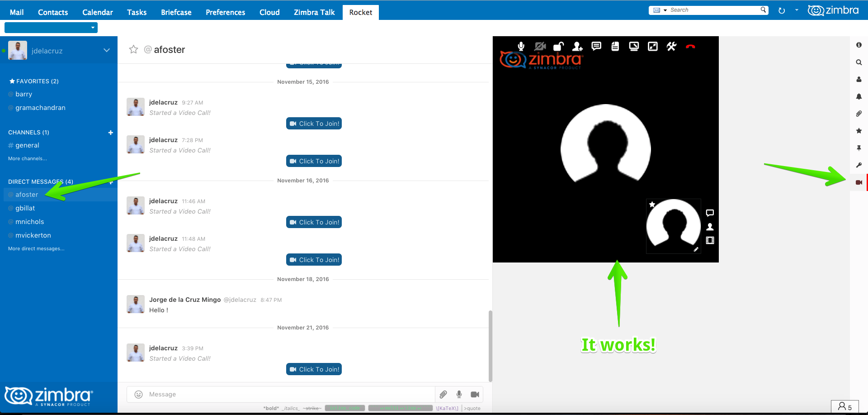Open message search in right sidebar
Viewport: 868px width, 415px height.
coord(859,62)
